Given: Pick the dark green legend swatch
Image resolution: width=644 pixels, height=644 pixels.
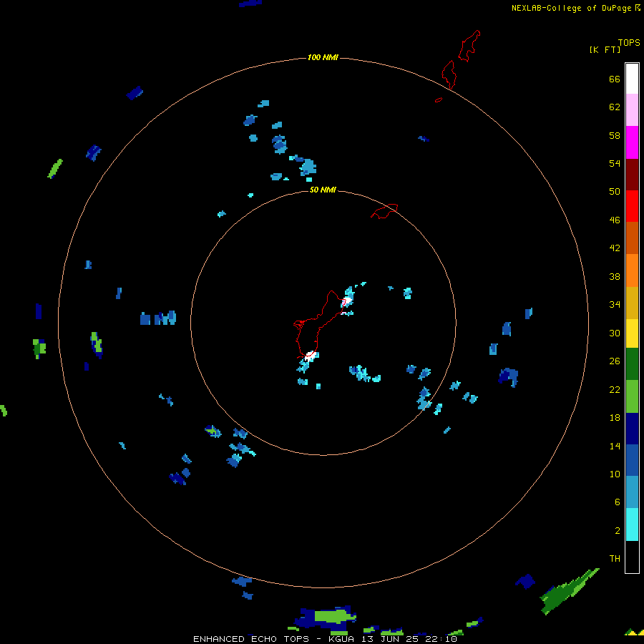Looking at the screenshot, I should [x=632, y=364].
